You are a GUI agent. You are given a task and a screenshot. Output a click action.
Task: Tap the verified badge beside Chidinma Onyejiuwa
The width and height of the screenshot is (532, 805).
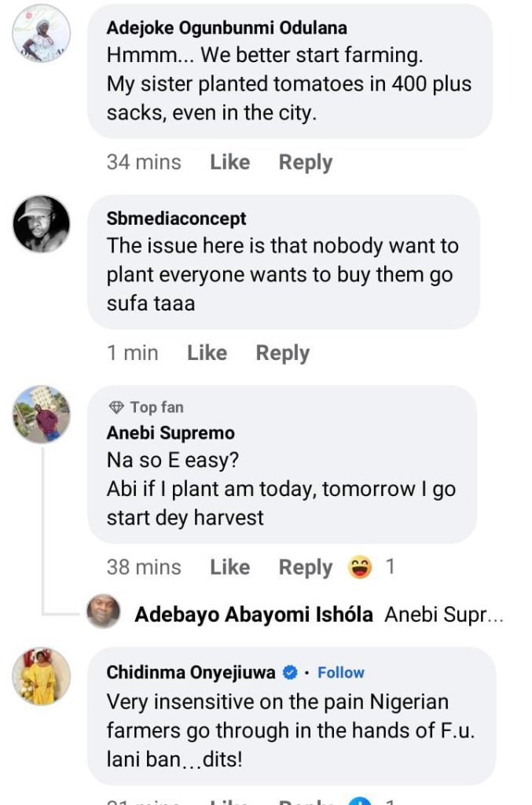290,673
